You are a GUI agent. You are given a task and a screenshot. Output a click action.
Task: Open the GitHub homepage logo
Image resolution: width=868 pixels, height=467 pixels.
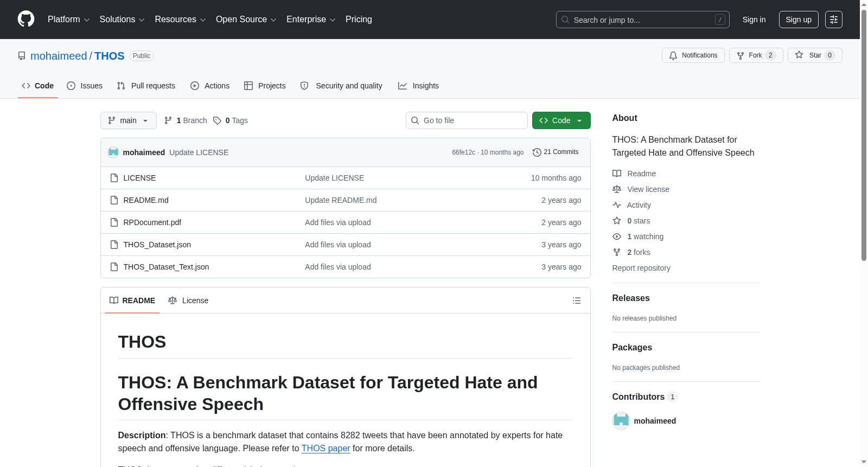pos(26,20)
